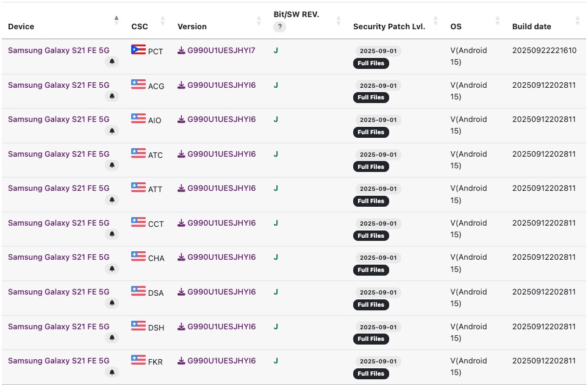
Task: Open the Samsung Galaxy S21 FE 5G link in AIO row
Action: 59,120
